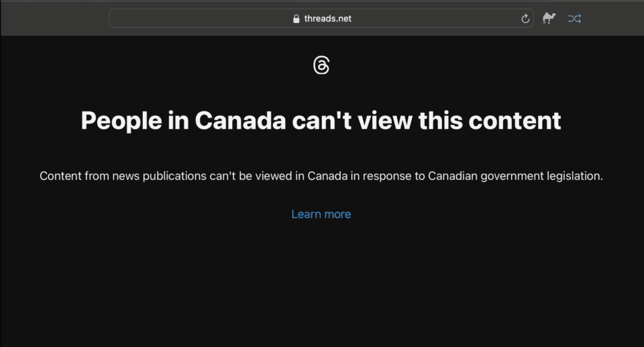This screenshot has height=347, width=644.
Task: Click the padlock icon beside threads.net
Action: coord(296,19)
